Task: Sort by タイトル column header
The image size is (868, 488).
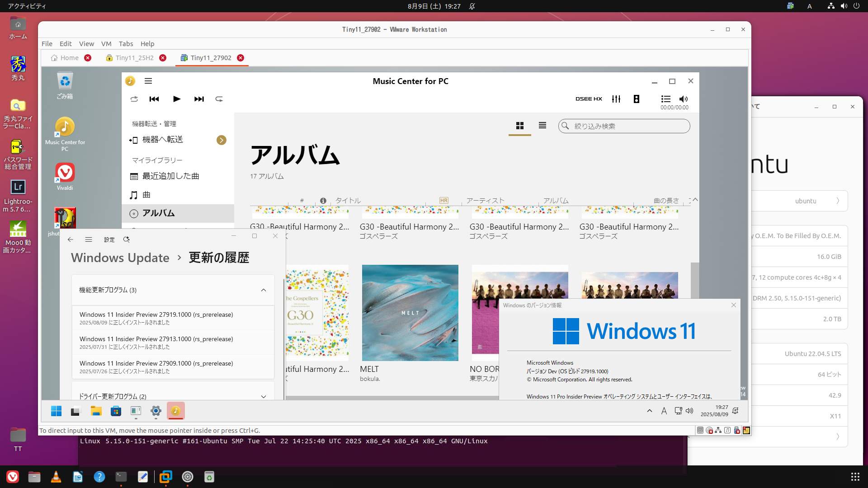Action: [348, 201]
